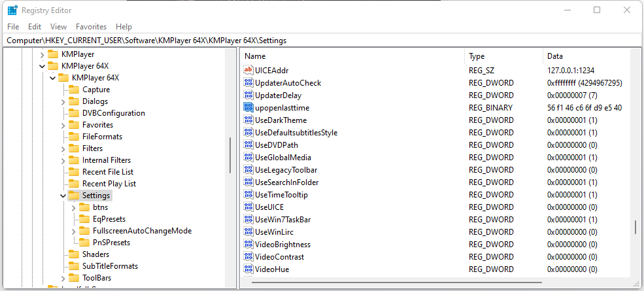Screen dimensions: 644x291
Task: Click the Registry Editor title bar icon
Action: coord(12,10)
